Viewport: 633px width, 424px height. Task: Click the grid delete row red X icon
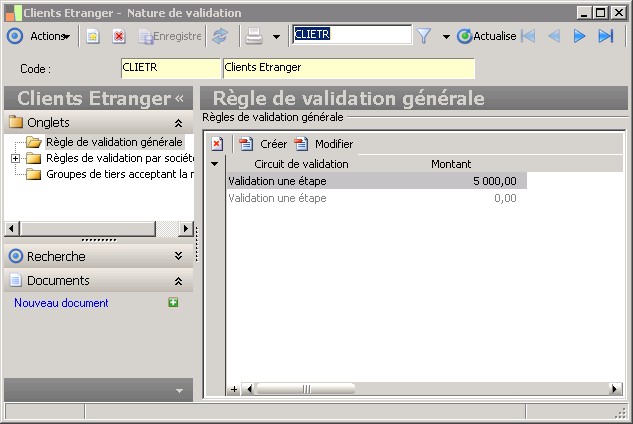217,144
